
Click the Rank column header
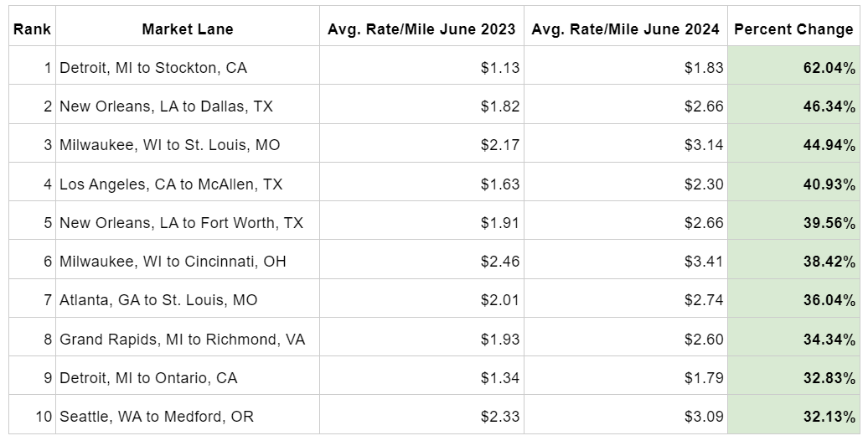click(x=32, y=29)
